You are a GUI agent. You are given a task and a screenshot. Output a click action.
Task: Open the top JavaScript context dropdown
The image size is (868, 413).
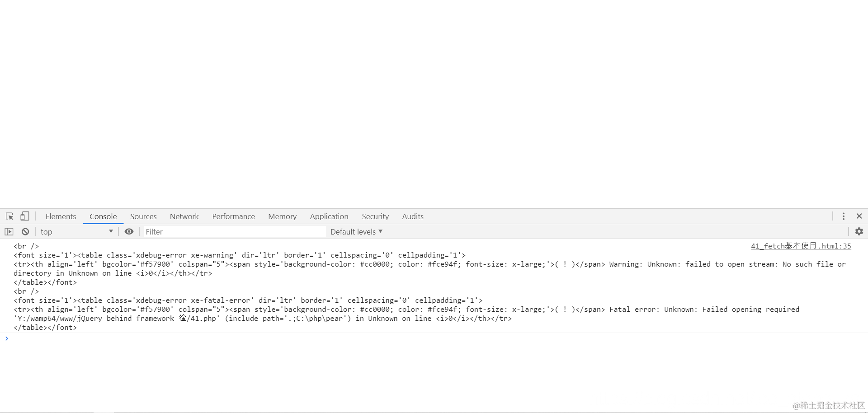click(76, 232)
